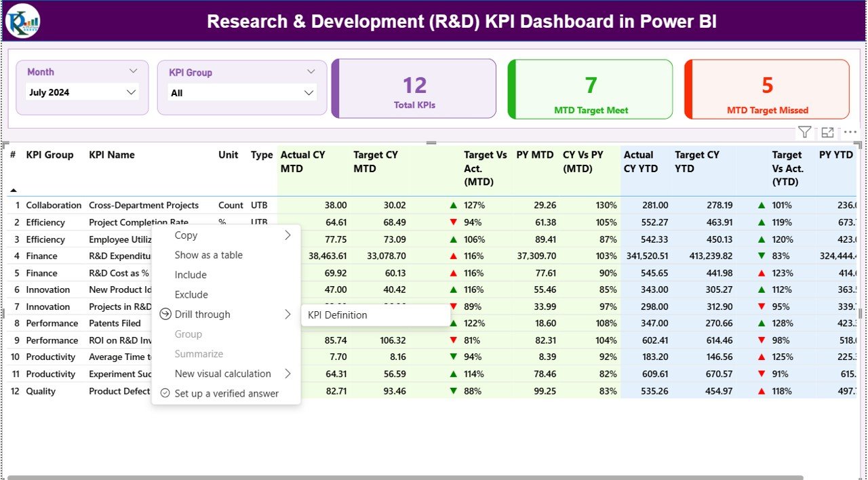Select Show as a table from menu
The width and height of the screenshot is (868, 480).
click(210, 255)
